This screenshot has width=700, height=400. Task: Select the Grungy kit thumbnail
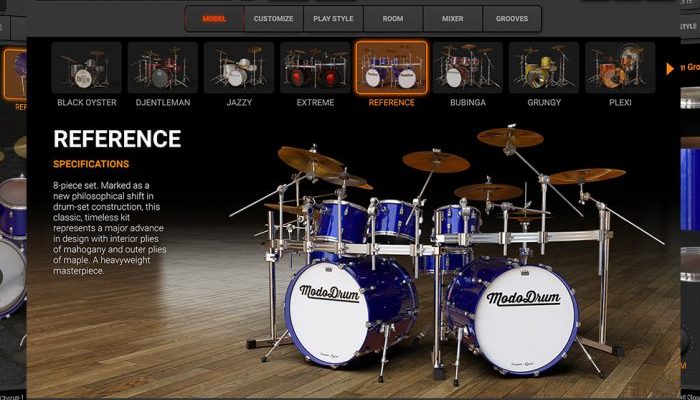(x=543, y=68)
